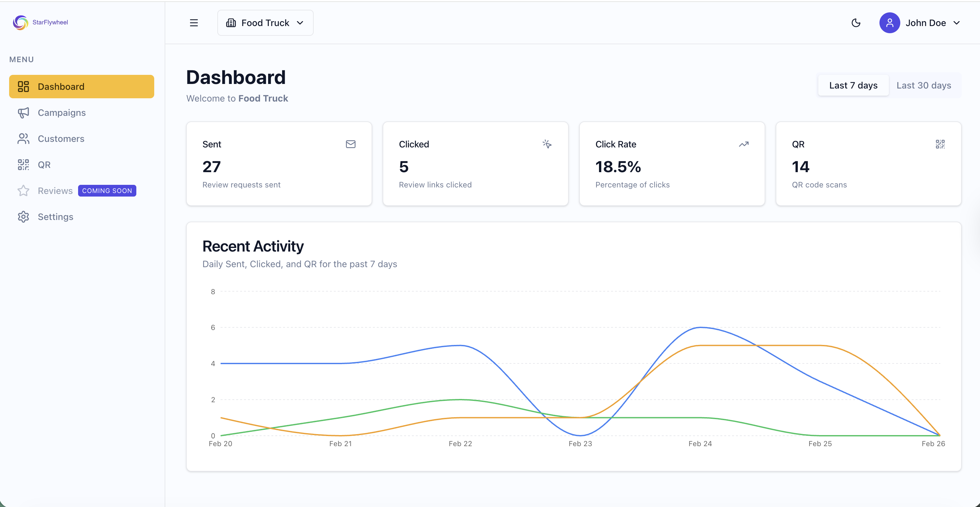
Task: Click the Reviews star icon
Action: [x=23, y=191]
